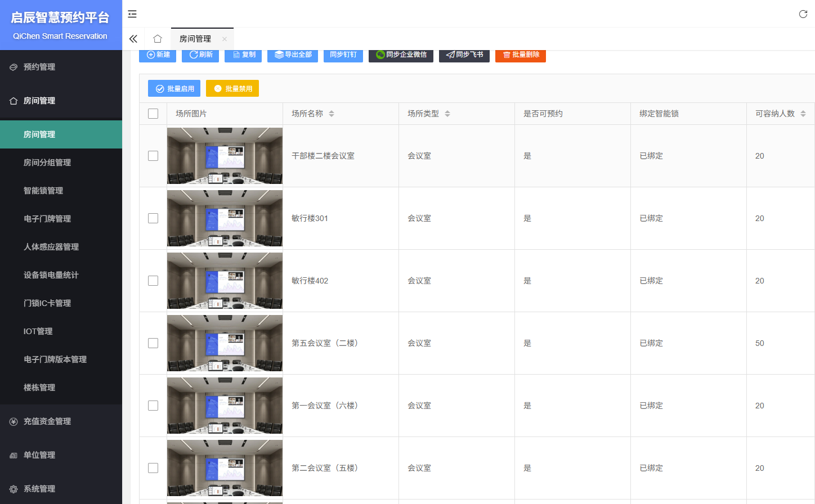Select the checkbox for 第一会议室（六楼）
Screen dimensions: 815x504
[x=153, y=406]
